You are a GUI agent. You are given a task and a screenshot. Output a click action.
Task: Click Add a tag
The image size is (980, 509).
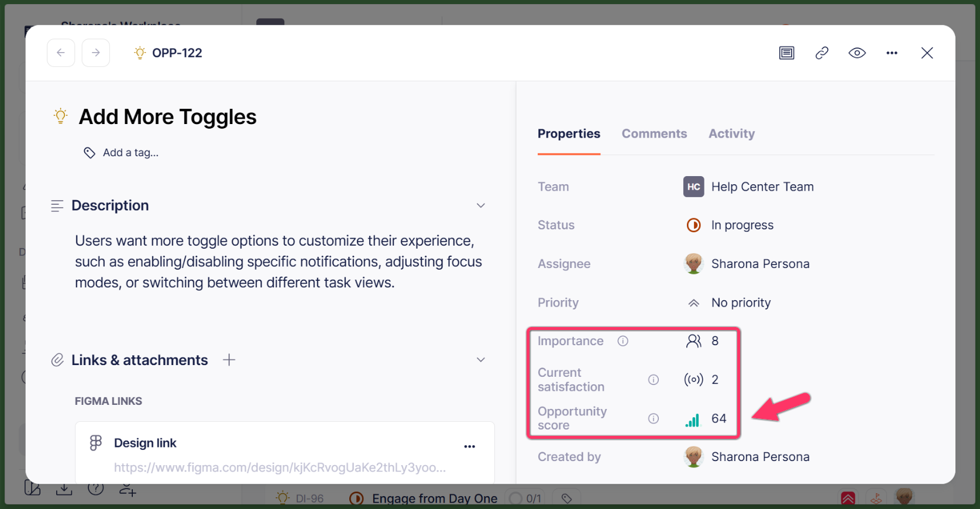pos(130,153)
